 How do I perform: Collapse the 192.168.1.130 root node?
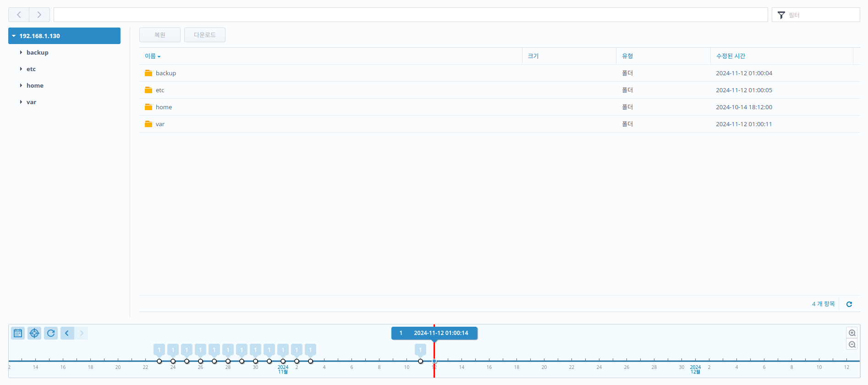click(x=14, y=36)
